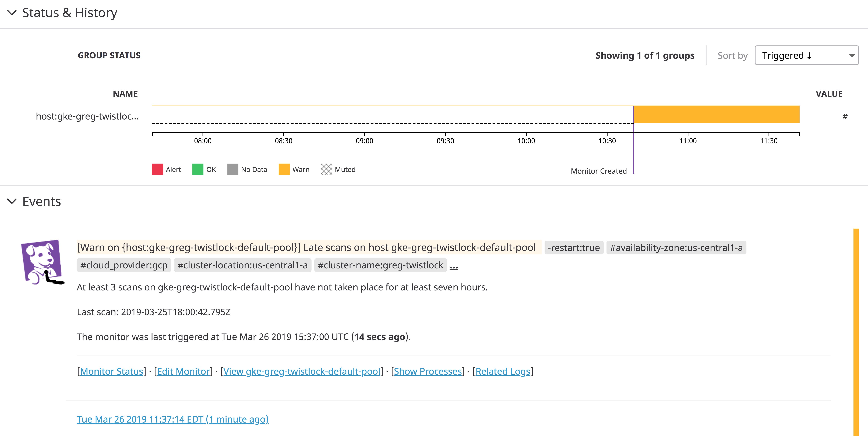Click the crosshatched Muted legend icon

[326, 169]
